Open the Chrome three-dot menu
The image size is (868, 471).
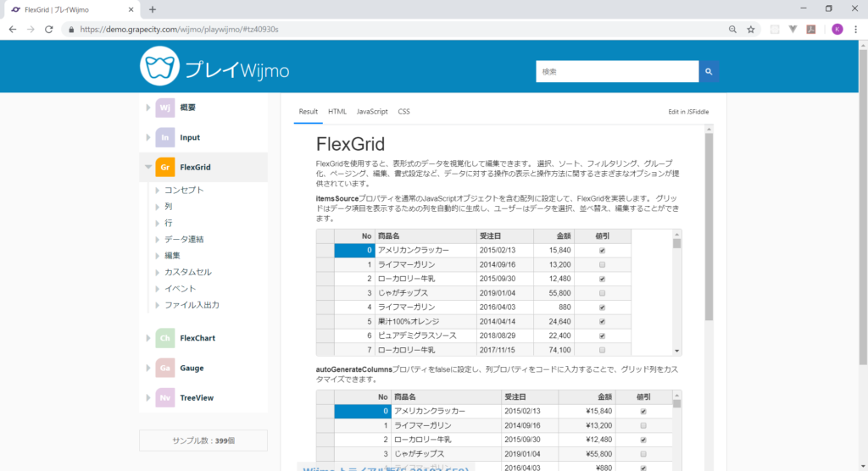click(x=856, y=30)
